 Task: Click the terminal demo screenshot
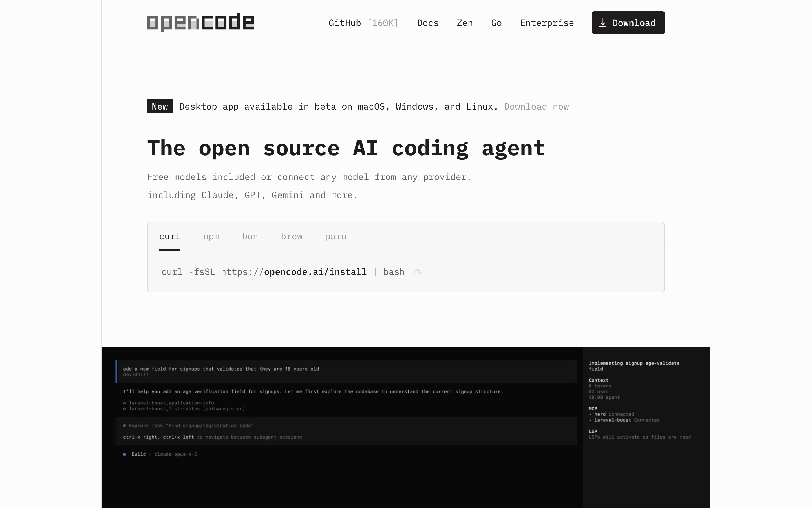coord(406,427)
